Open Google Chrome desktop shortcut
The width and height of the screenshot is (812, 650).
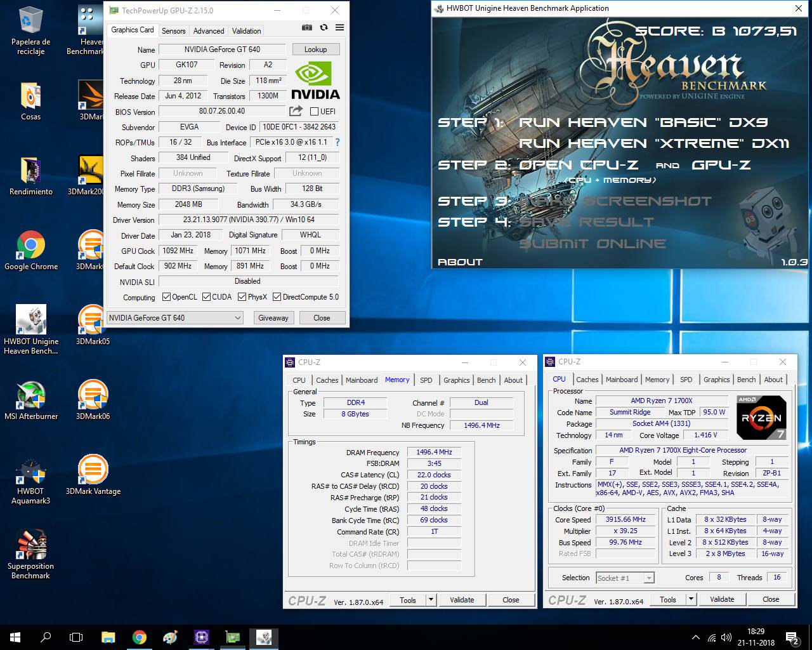pos(30,251)
